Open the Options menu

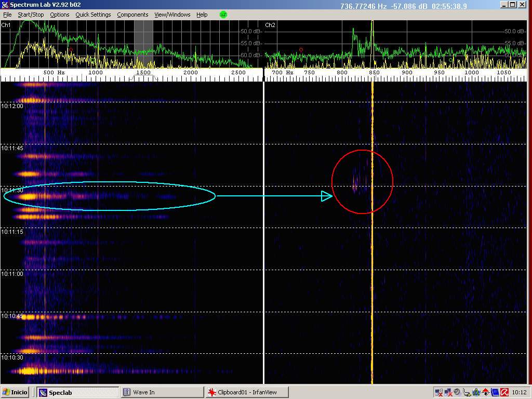(60, 15)
